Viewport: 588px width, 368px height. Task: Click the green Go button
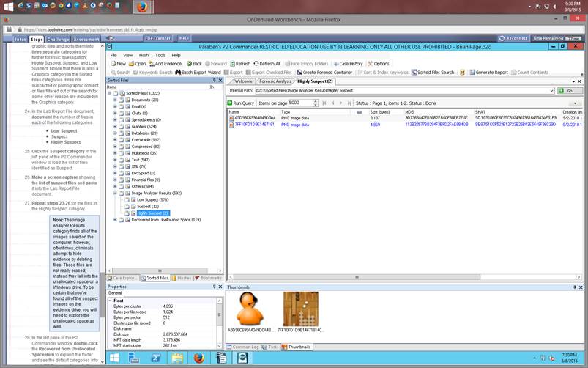pos(570,91)
